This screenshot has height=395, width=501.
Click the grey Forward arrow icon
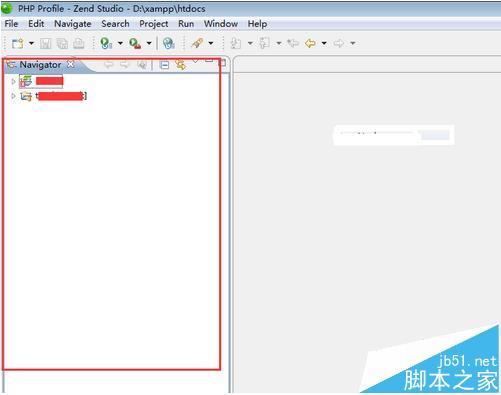point(339,43)
